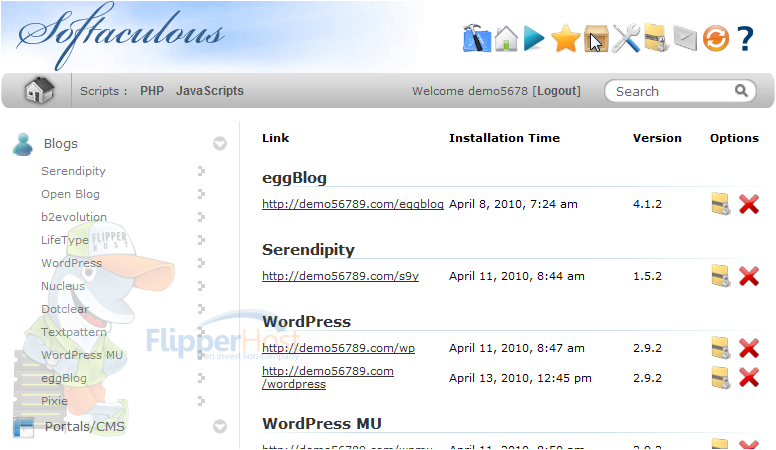Select WordPress MU in the sidebar
This screenshot has height=450, width=776.
point(82,355)
